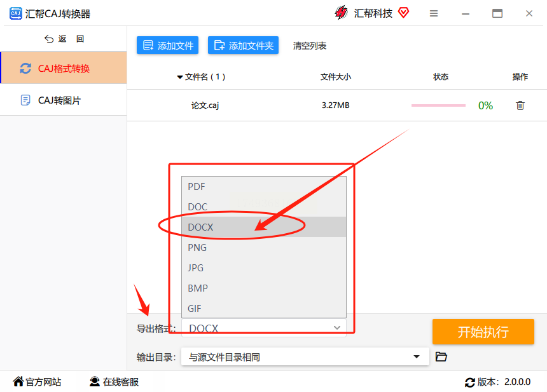
Task: Click the 在线客服 headset icon
Action: tap(95, 382)
